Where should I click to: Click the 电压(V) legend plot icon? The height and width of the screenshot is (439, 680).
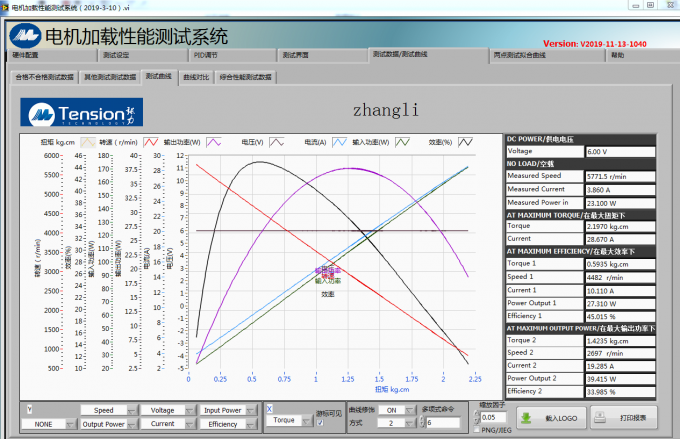pos(274,142)
